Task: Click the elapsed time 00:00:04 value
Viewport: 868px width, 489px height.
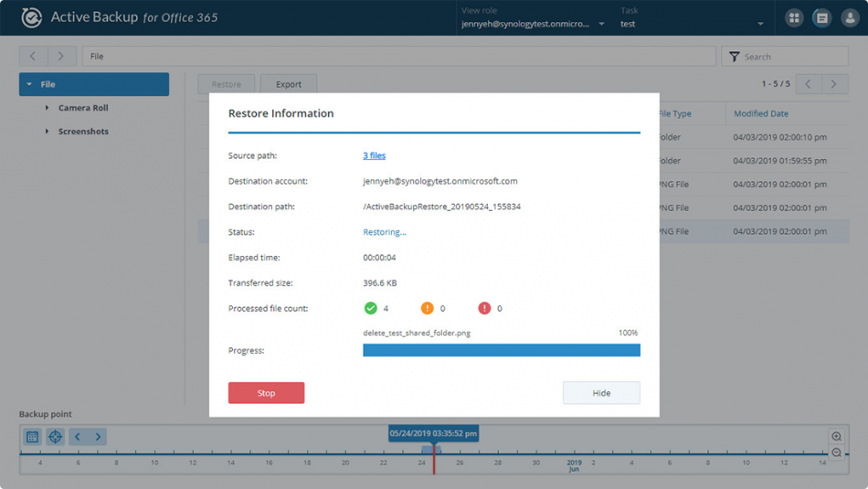Action: pos(379,258)
